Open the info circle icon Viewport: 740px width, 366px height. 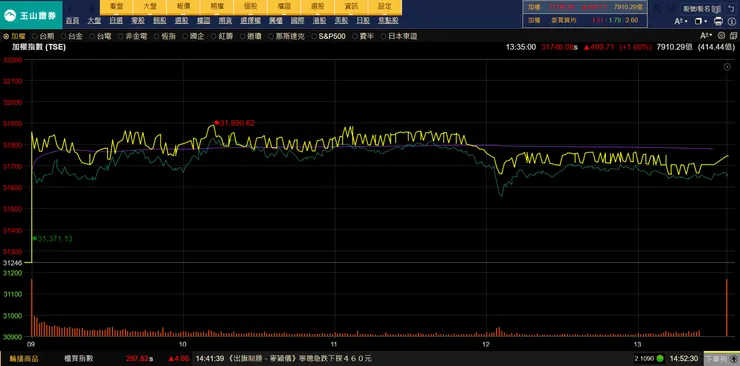coord(732,21)
